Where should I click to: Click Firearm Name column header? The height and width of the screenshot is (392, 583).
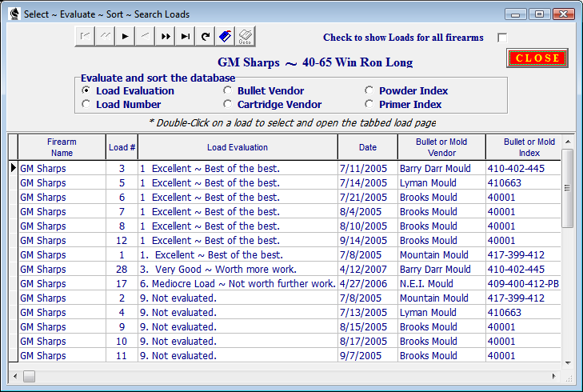pos(62,147)
